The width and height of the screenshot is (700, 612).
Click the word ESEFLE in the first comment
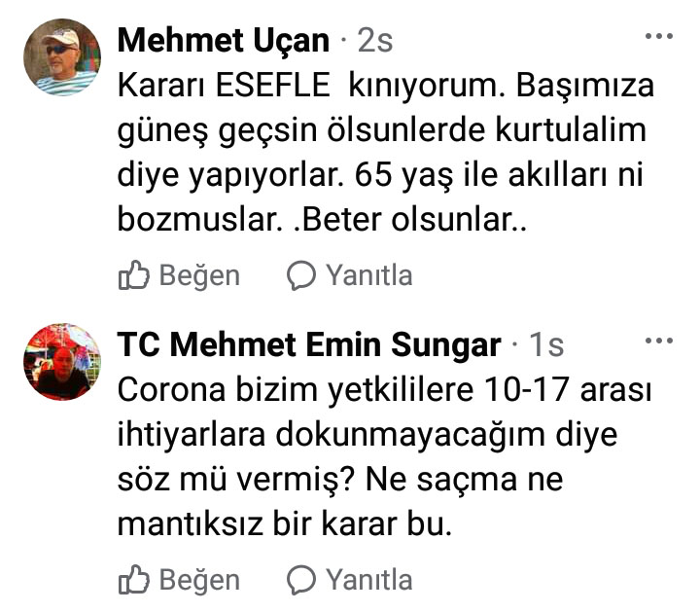pyautogui.click(x=273, y=85)
